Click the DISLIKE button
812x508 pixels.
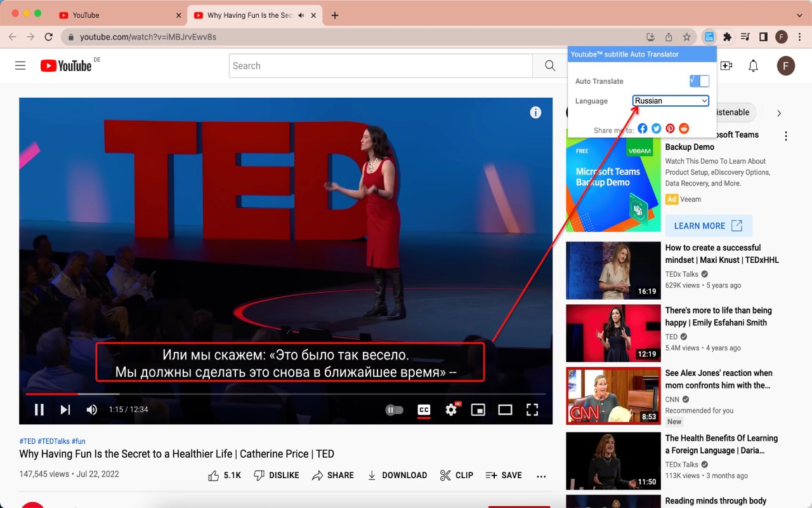[x=277, y=475]
